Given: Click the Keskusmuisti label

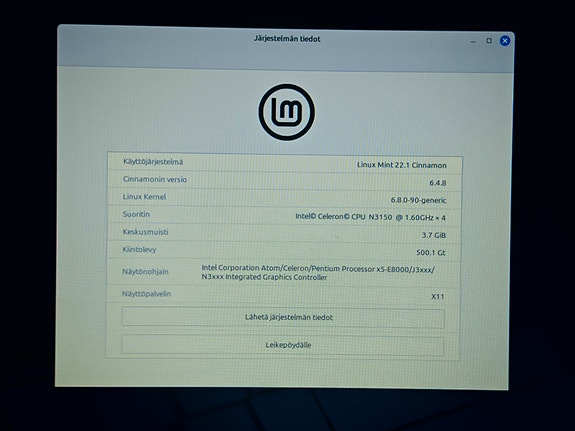Looking at the screenshot, I should [145, 232].
